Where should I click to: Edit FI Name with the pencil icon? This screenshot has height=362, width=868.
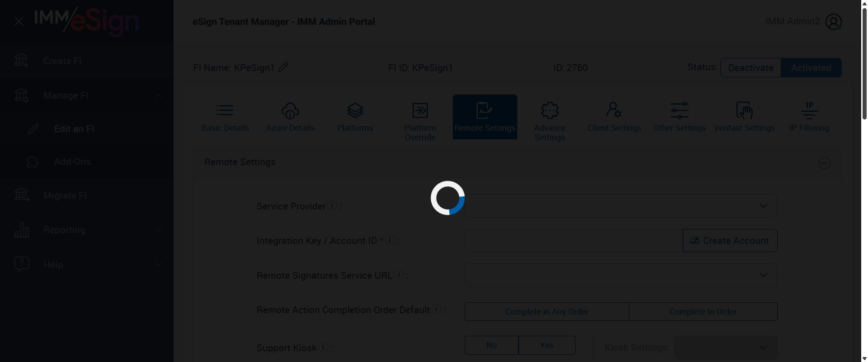pos(283,67)
